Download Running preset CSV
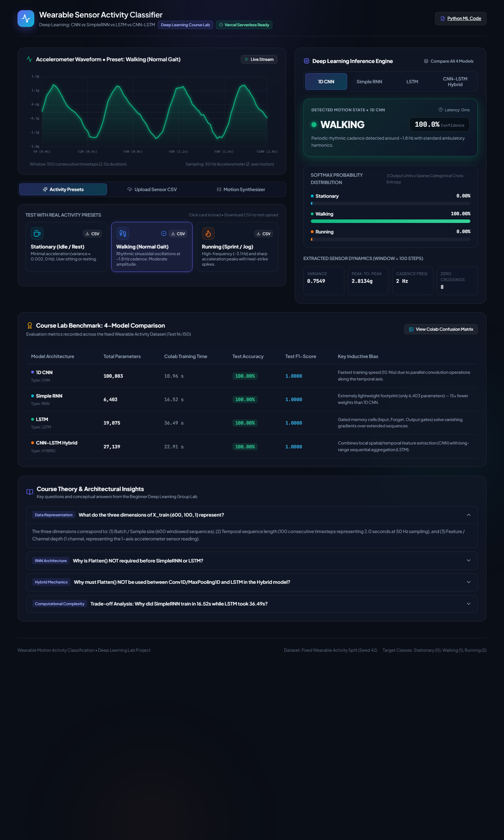 click(x=264, y=233)
